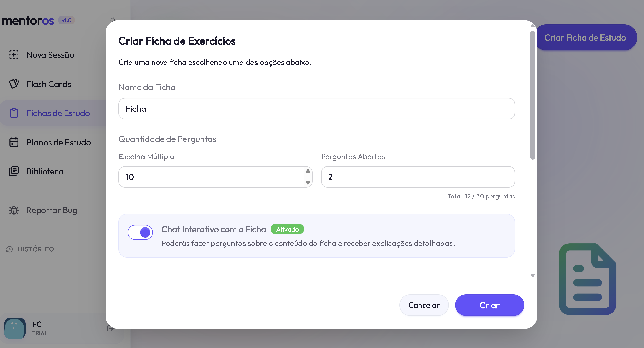The image size is (644, 348).
Task: Click the Nova Sessão icon
Action: [x=14, y=55]
